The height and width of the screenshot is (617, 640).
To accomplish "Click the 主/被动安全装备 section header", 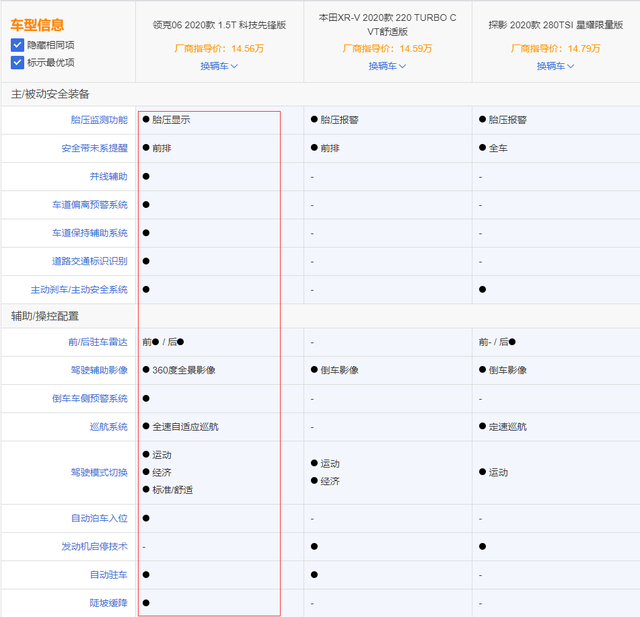I will click(x=50, y=94).
